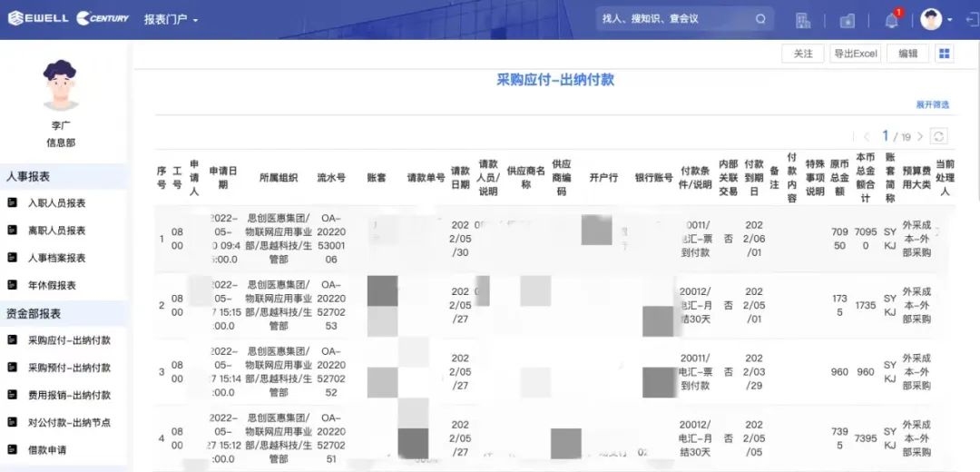Click the page number 1 field
The image size is (980, 472).
click(885, 135)
